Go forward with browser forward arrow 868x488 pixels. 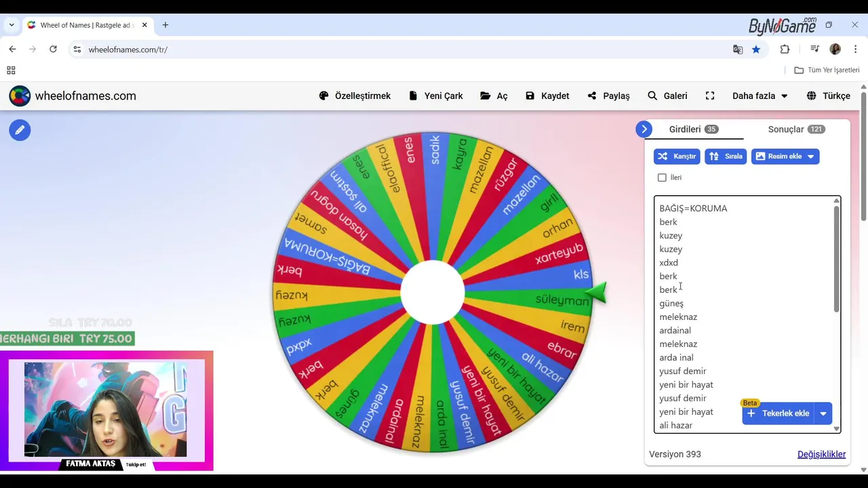33,49
